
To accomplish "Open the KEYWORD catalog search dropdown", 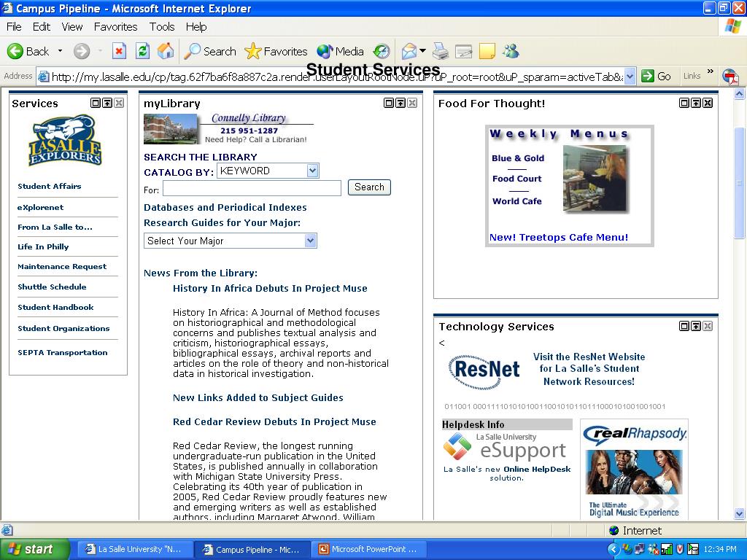I will pyautogui.click(x=268, y=171).
